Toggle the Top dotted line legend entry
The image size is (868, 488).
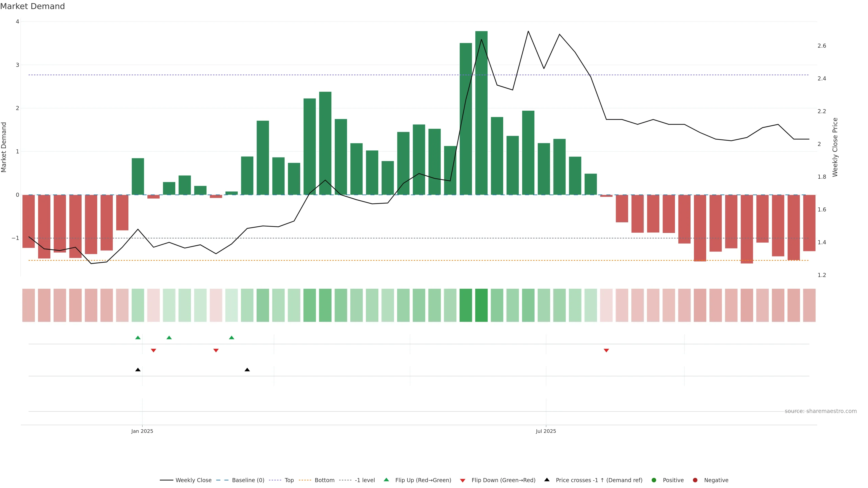pyautogui.click(x=289, y=480)
